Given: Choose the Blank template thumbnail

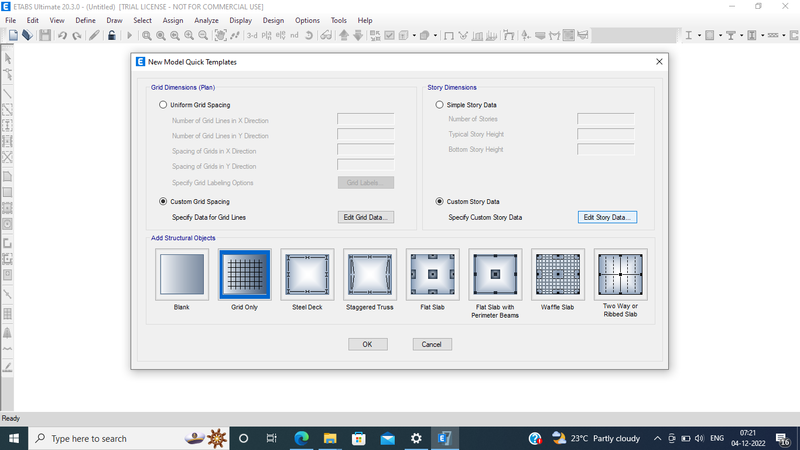Looking at the screenshot, I should pos(182,274).
